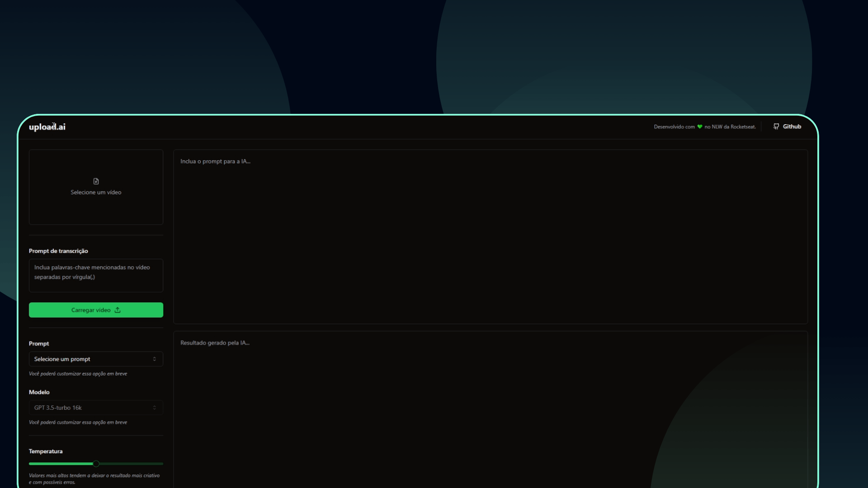The height and width of the screenshot is (488, 868).
Task: Focus the transcription prompt keywords field
Action: 96,276
